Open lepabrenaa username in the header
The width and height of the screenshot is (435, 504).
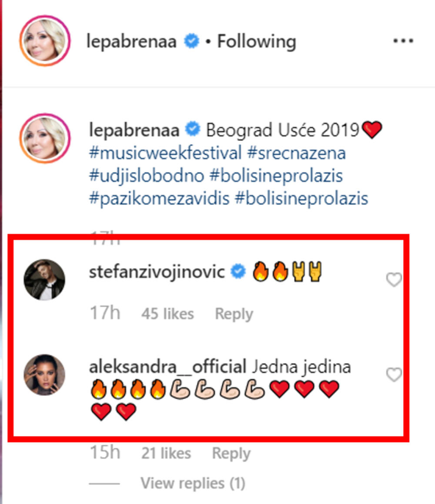131,42
